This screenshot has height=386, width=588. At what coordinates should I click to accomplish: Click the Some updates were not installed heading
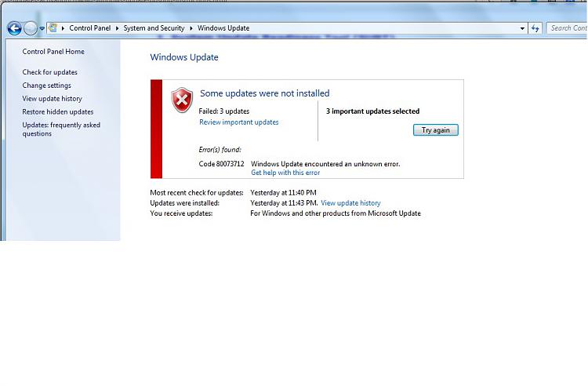(x=265, y=93)
